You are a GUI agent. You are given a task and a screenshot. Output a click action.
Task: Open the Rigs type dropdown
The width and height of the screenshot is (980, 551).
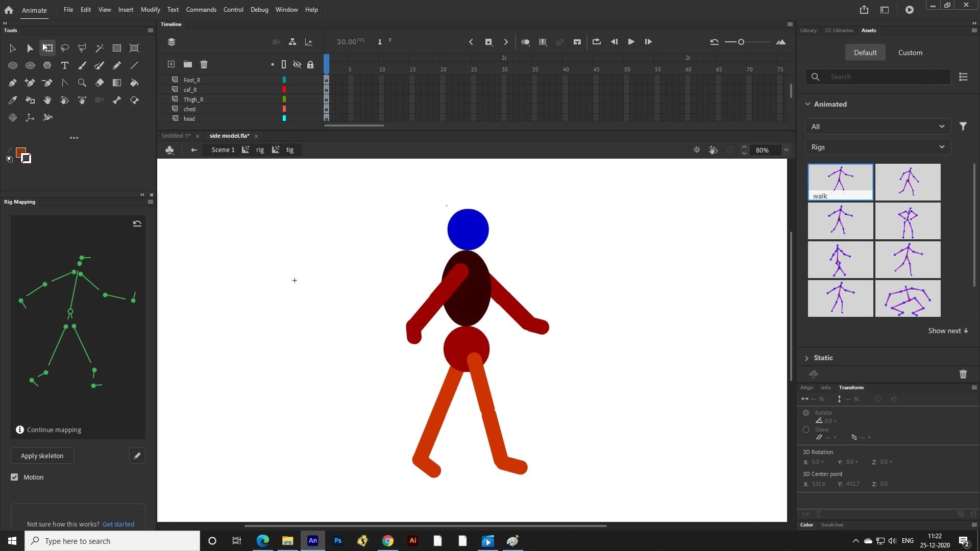(878, 147)
